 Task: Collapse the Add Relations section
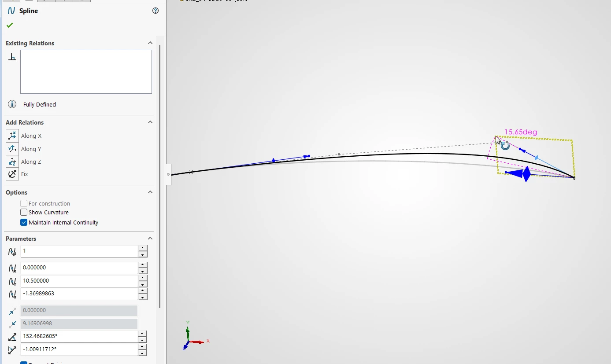point(150,122)
